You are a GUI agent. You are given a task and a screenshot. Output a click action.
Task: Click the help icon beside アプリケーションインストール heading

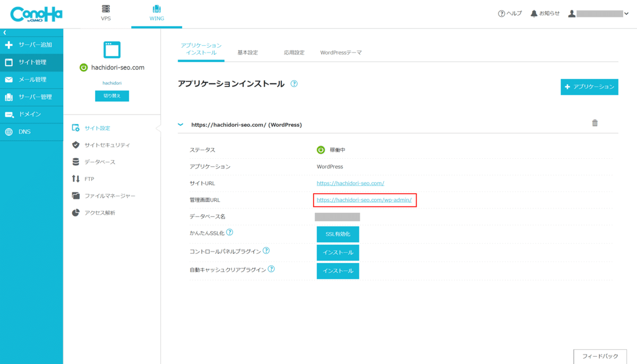pos(294,84)
